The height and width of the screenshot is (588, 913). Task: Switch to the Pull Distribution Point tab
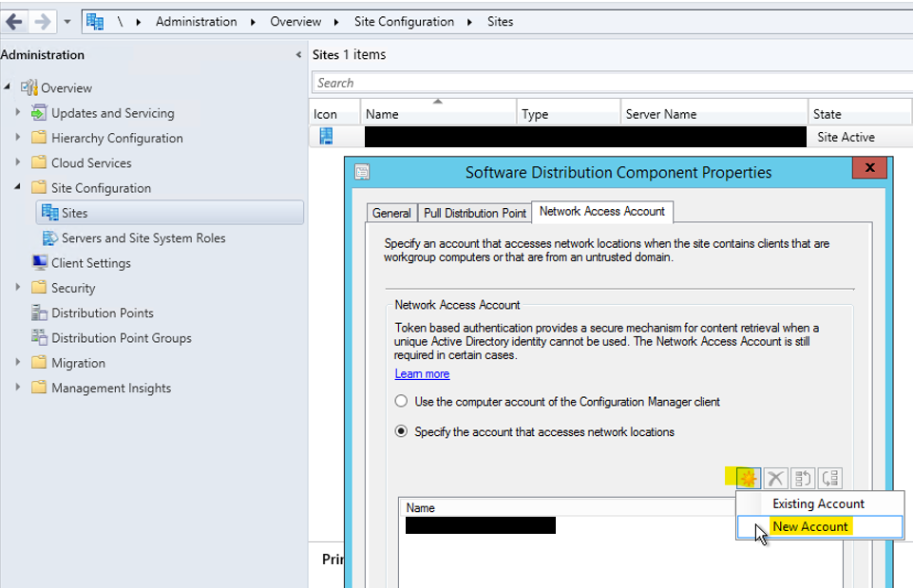[x=474, y=213]
